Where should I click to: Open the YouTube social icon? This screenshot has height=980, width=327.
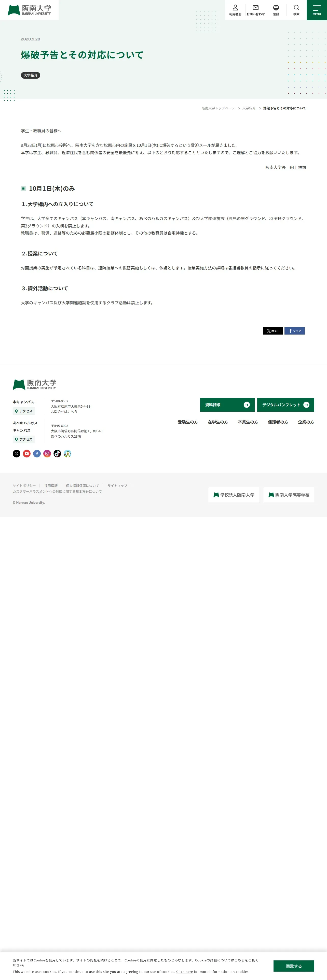pyautogui.click(x=27, y=453)
